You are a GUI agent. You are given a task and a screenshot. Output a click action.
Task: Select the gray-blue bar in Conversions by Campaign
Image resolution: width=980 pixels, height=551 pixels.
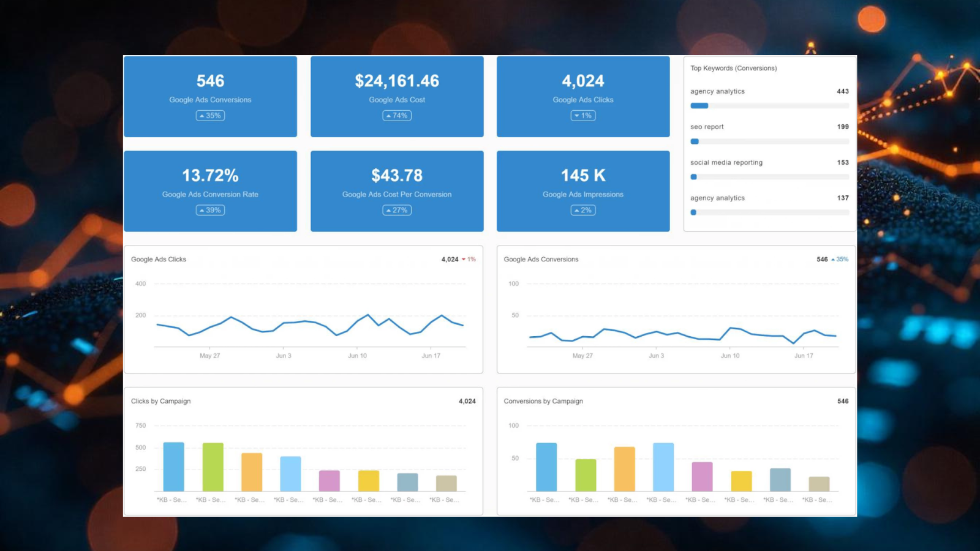(780, 480)
